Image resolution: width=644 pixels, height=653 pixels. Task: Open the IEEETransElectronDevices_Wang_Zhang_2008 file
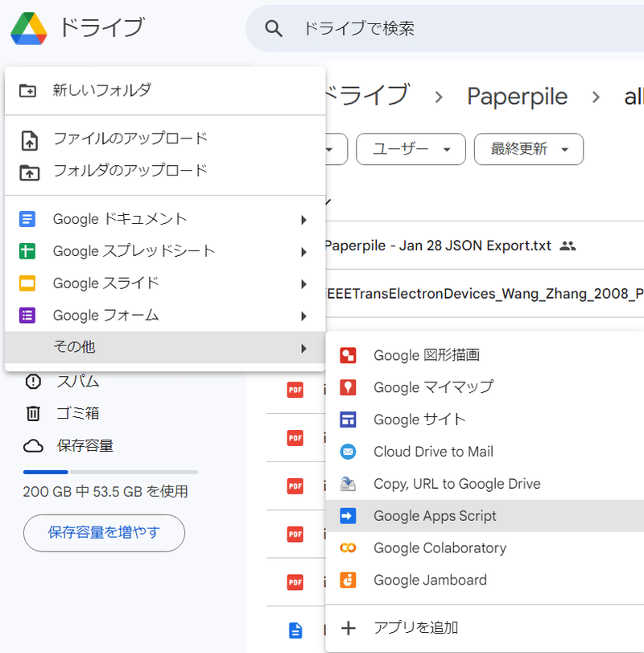click(x=485, y=294)
